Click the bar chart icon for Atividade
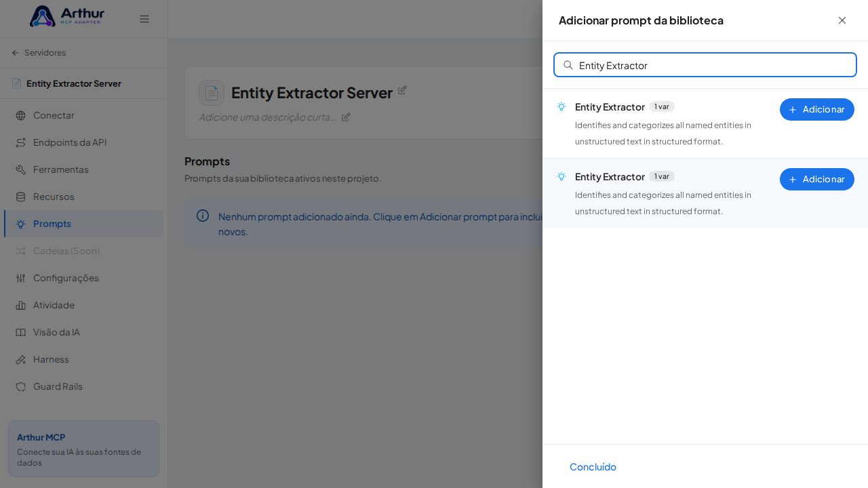 20,305
